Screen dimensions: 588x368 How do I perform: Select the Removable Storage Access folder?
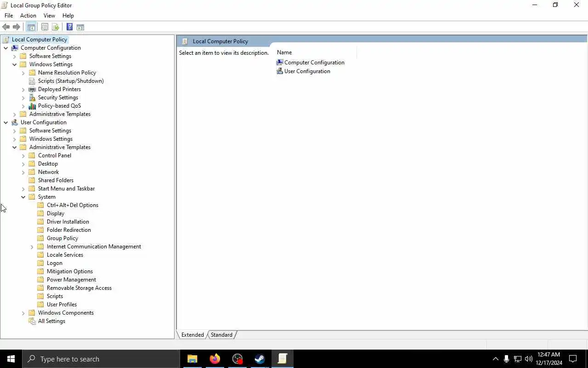pos(79,288)
